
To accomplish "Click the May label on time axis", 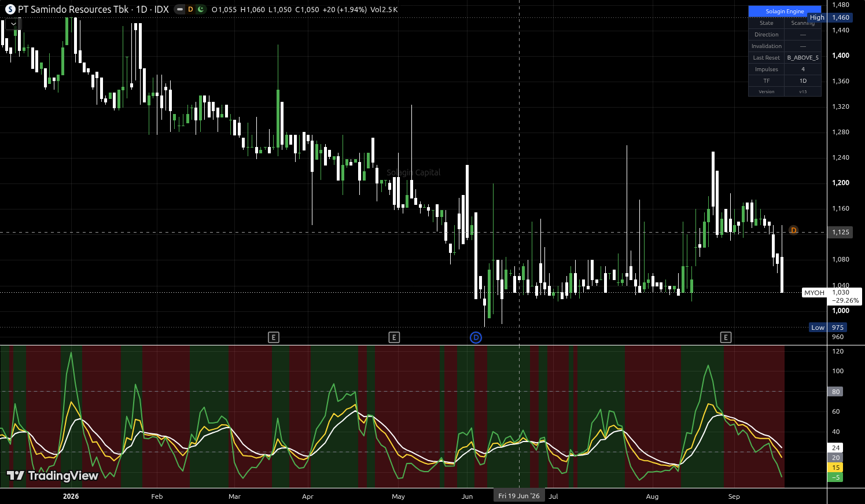I will click(x=398, y=496).
